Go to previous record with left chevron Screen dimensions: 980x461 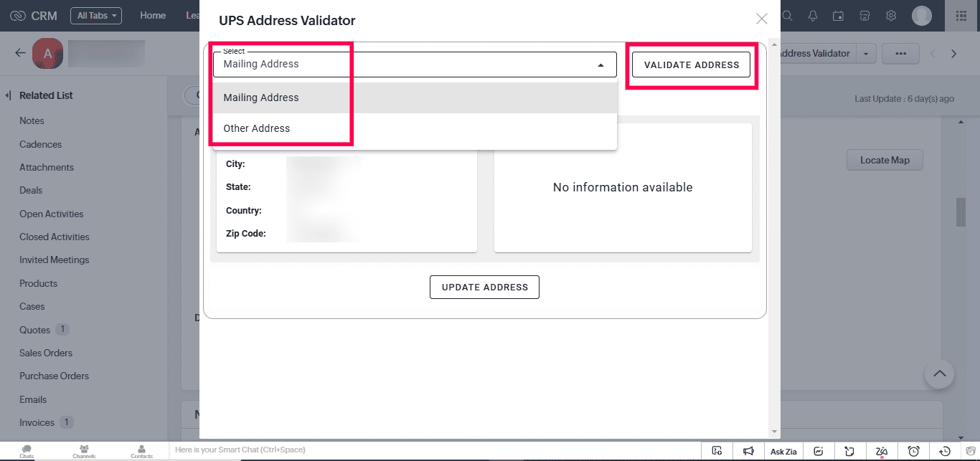point(933,54)
